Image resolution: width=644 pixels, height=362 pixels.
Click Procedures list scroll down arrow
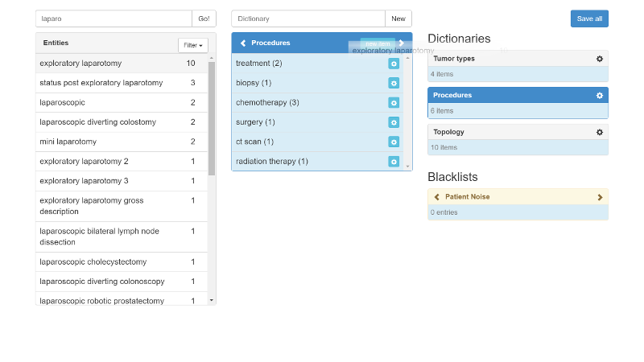(x=407, y=167)
